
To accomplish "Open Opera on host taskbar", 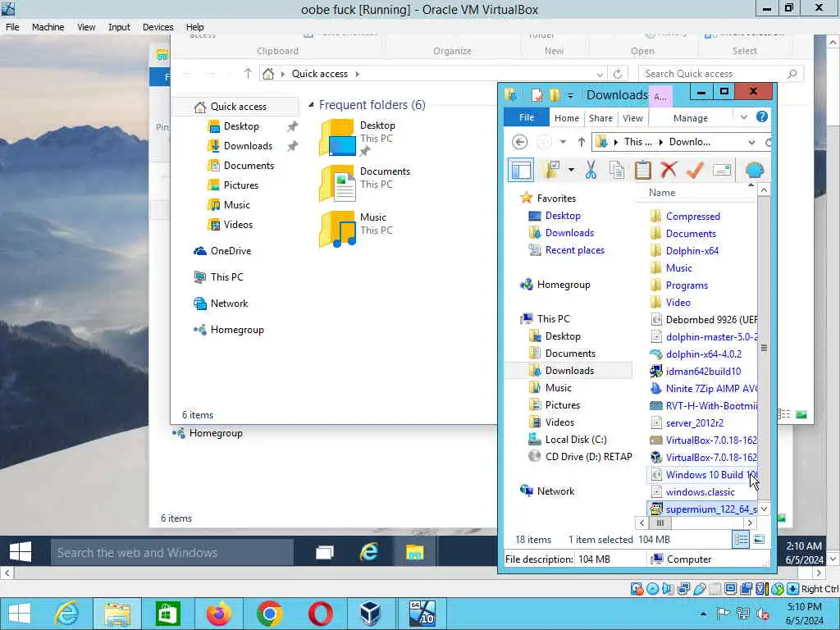I will click(x=321, y=614).
